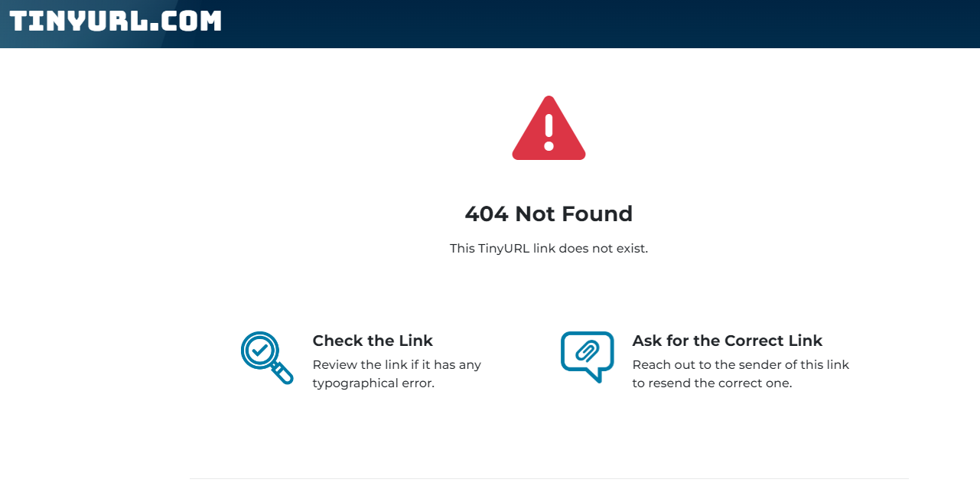Click the red warning triangle icon
This screenshot has height=499, width=980.
[x=549, y=128]
